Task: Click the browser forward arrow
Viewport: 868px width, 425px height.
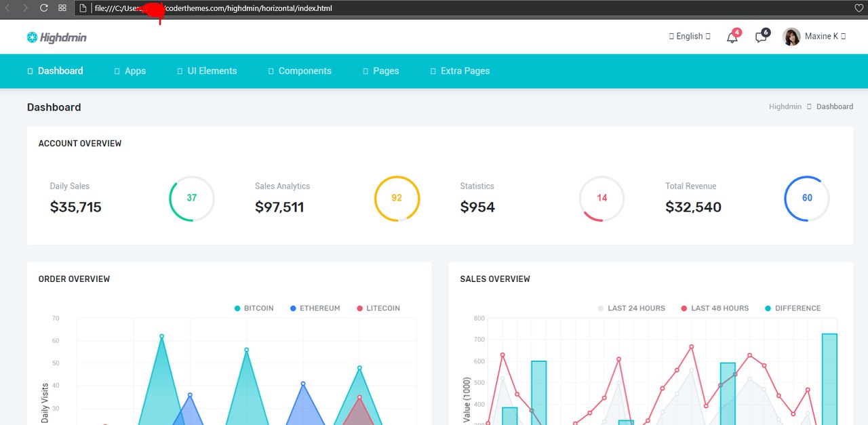Action: coord(25,8)
